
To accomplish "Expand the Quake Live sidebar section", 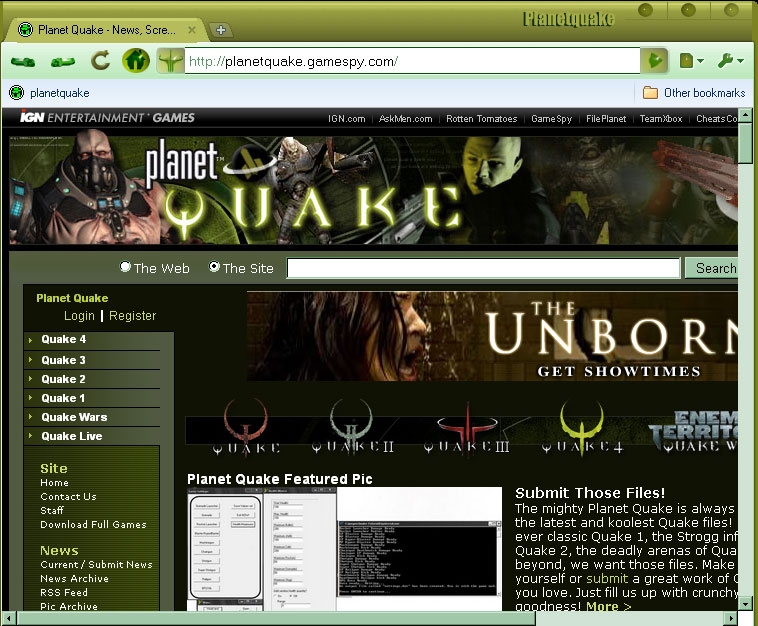I will coord(71,436).
